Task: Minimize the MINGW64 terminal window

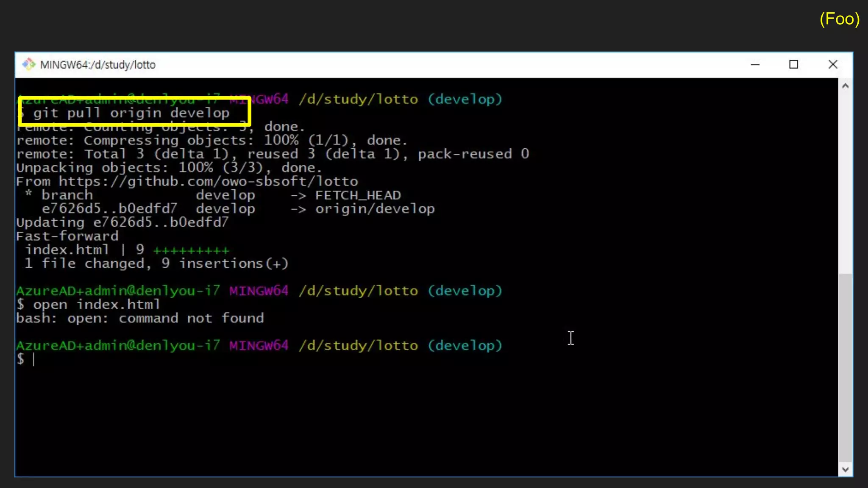Action: tap(755, 64)
